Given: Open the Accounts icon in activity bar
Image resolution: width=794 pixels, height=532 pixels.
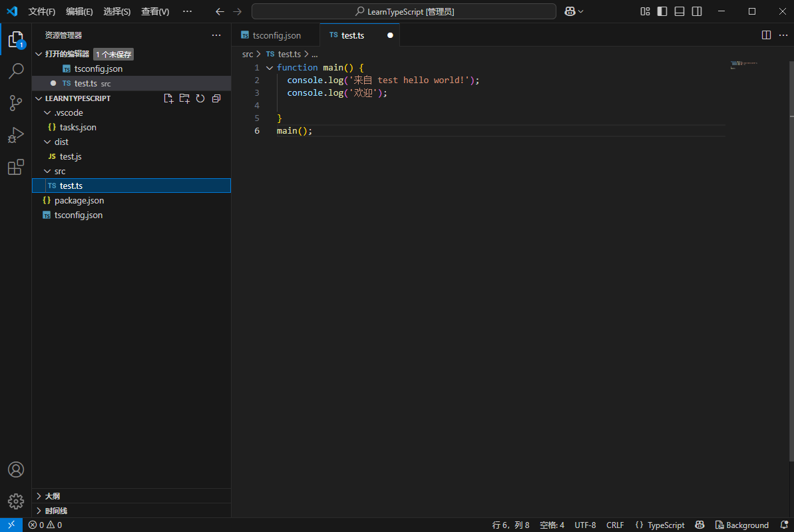Looking at the screenshot, I should [x=16, y=469].
